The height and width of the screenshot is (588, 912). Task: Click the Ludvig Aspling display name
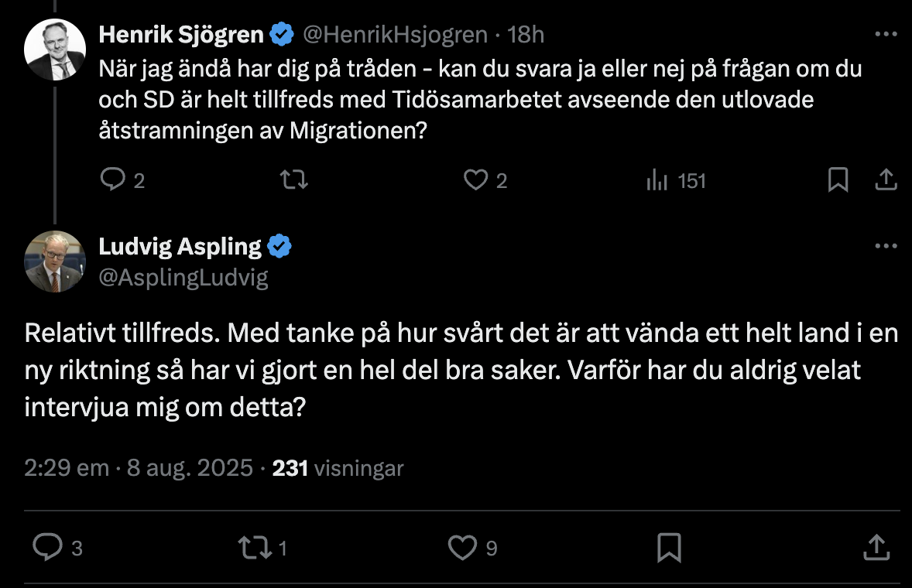click(x=180, y=247)
